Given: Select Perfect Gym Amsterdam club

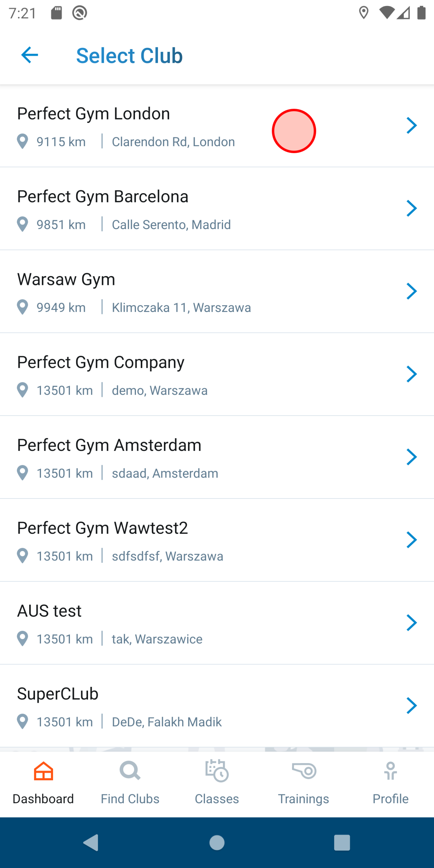Looking at the screenshot, I should (x=202, y=457).
